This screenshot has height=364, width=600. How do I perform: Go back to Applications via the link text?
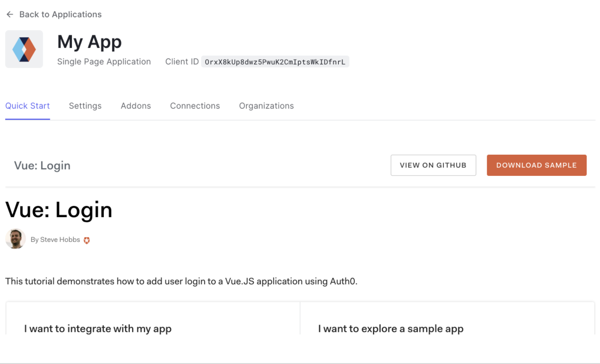point(60,15)
